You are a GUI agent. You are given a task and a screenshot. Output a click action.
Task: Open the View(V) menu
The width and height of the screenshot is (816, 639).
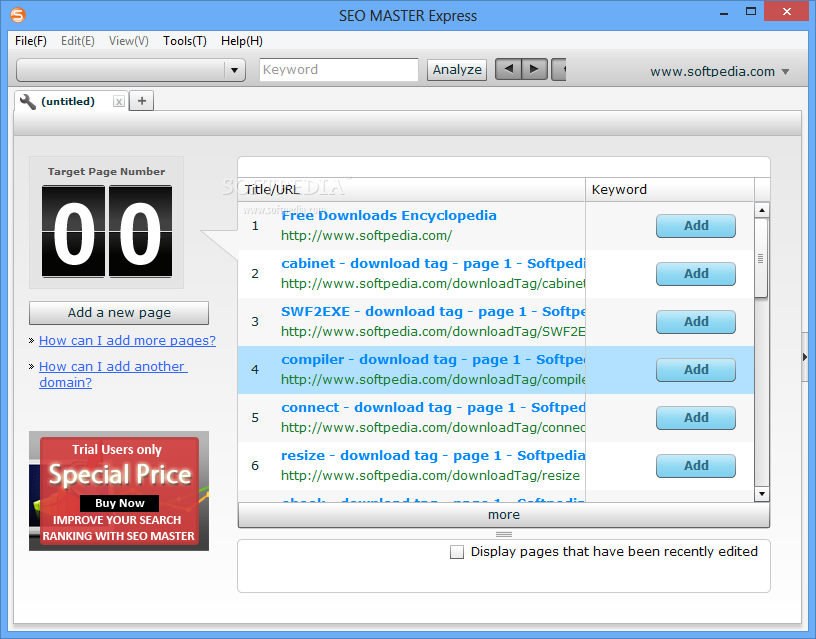(129, 41)
